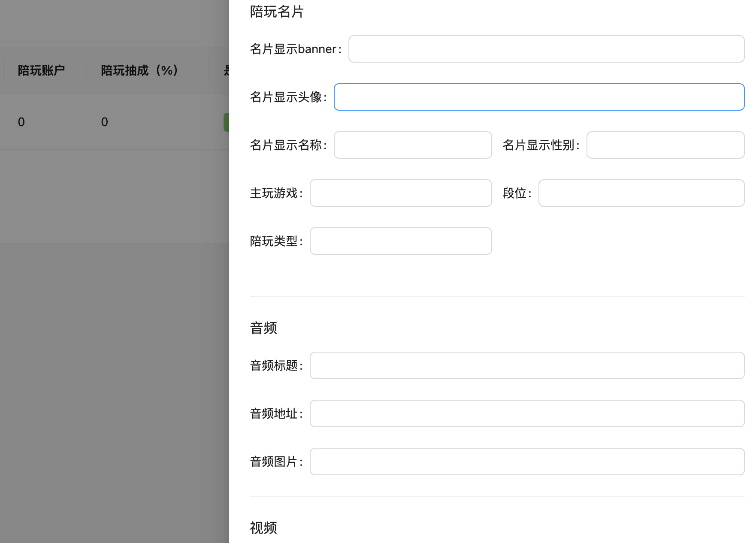The width and height of the screenshot is (756, 543).
Task: Click the 音频地址 label text
Action: click(x=276, y=414)
